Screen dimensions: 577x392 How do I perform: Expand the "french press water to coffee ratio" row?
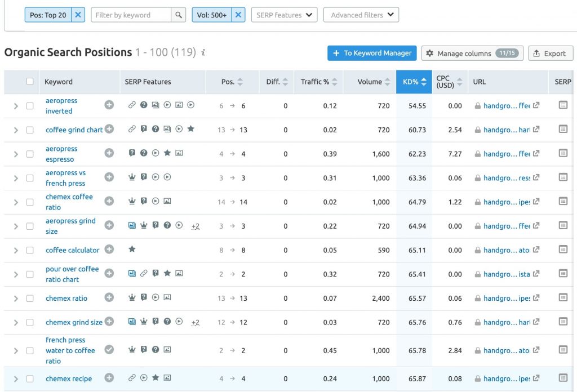click(x=16, y=350)
